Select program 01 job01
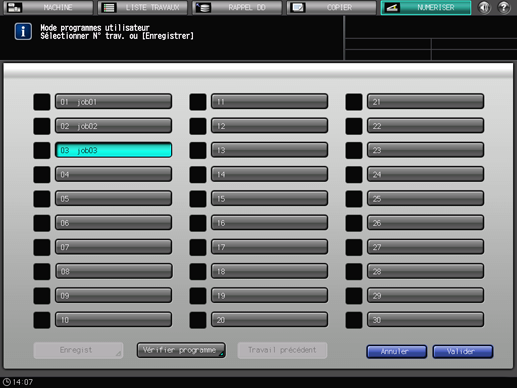517x388 pixels. pos(113,102)
